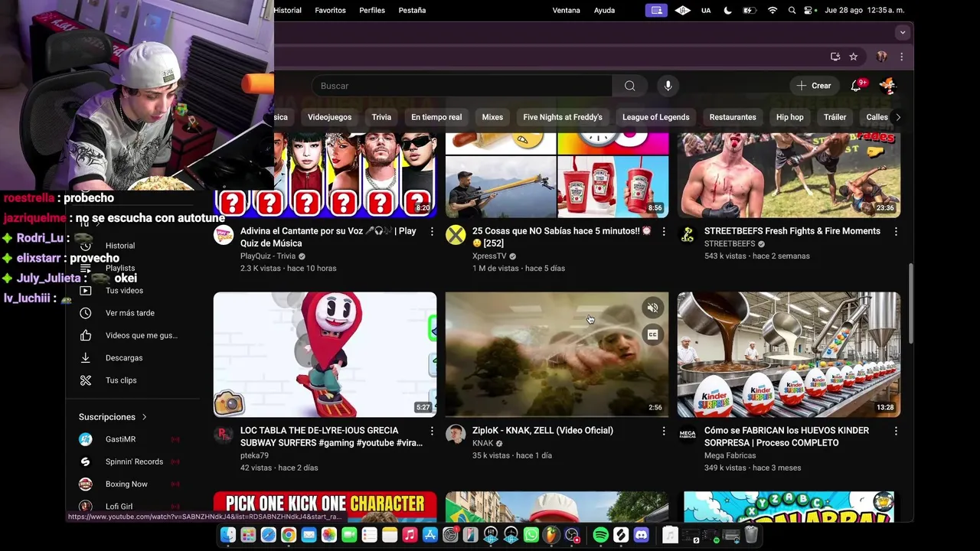Activate voice search microphone
The image size is (980, 551).
click(668, 86)
